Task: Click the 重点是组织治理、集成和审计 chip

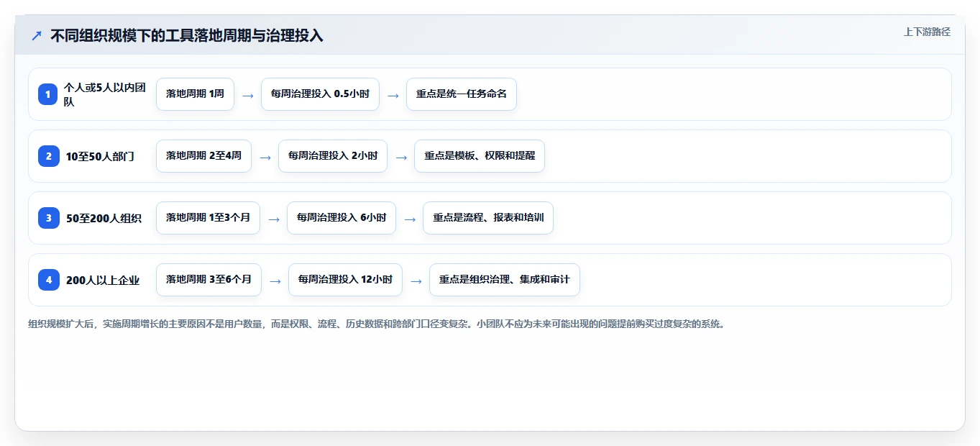Action: [505, 280]
